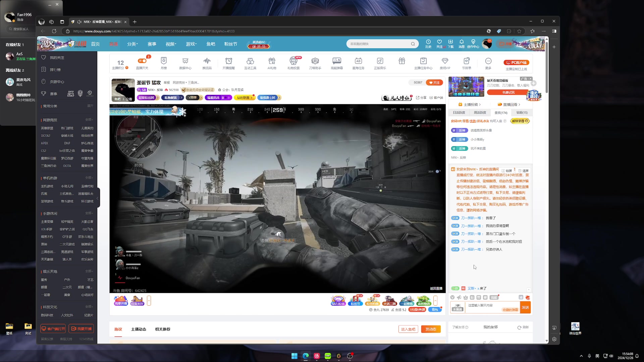The height and width of the screenshot is (362, 644).
Task: Open 下载 download icon in top bar
Action: 450,44
